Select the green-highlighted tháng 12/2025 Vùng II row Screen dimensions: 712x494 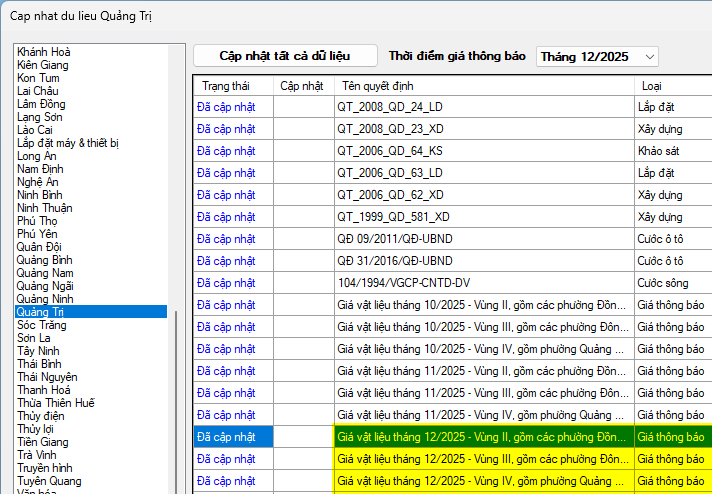click(x=482, y=437)
